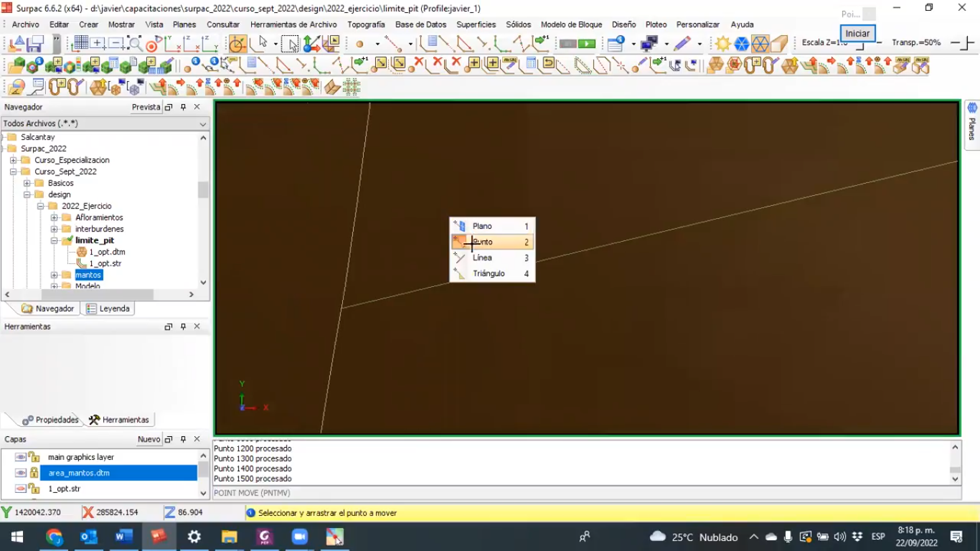This screenshot has width=980, height=551.
Task: Click the tan 3D block icon
Action: tap(780, 44)
